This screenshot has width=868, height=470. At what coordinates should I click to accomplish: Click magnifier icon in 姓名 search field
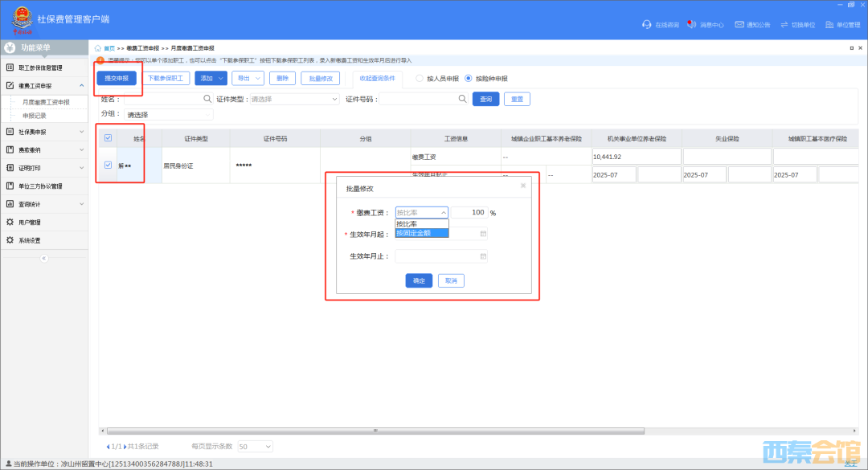[x=207, y=99]
